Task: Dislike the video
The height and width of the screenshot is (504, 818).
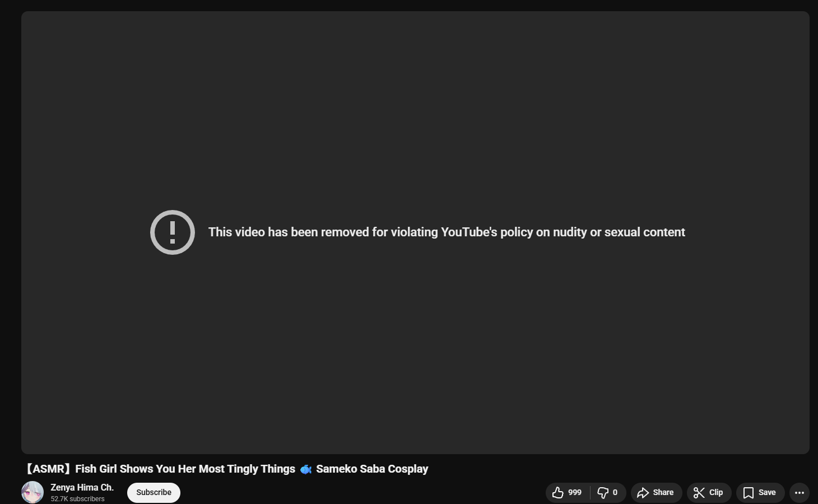Action: coord(608,493)
